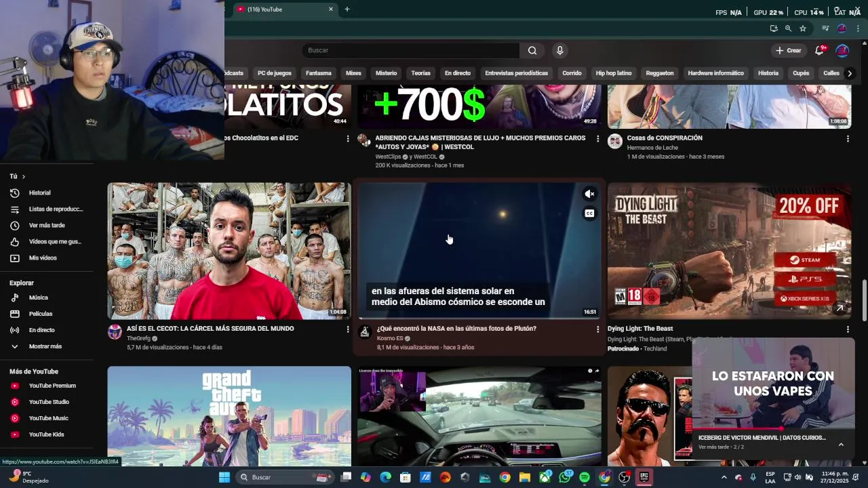868x488 pixels.
Task: Open Listas de reproducción in sidebar
Action: click(46, 209)
